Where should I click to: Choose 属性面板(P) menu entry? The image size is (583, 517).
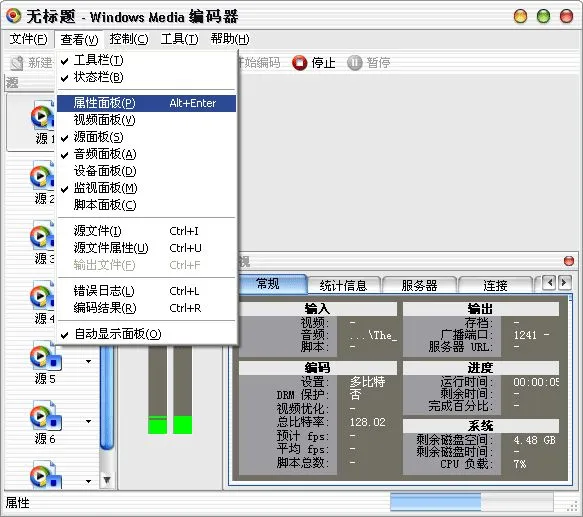(x=146, y=103)
